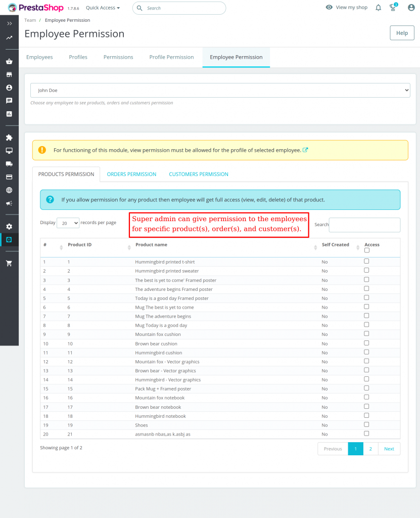Open International globe icon in sidebar
This screenshot has width=420, height=518.
coord(9,190)
